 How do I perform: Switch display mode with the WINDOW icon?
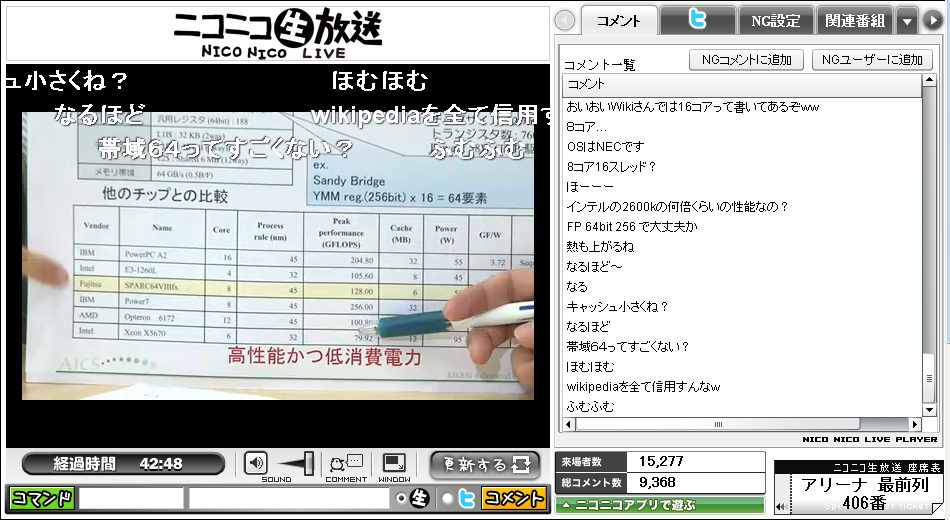394,464
